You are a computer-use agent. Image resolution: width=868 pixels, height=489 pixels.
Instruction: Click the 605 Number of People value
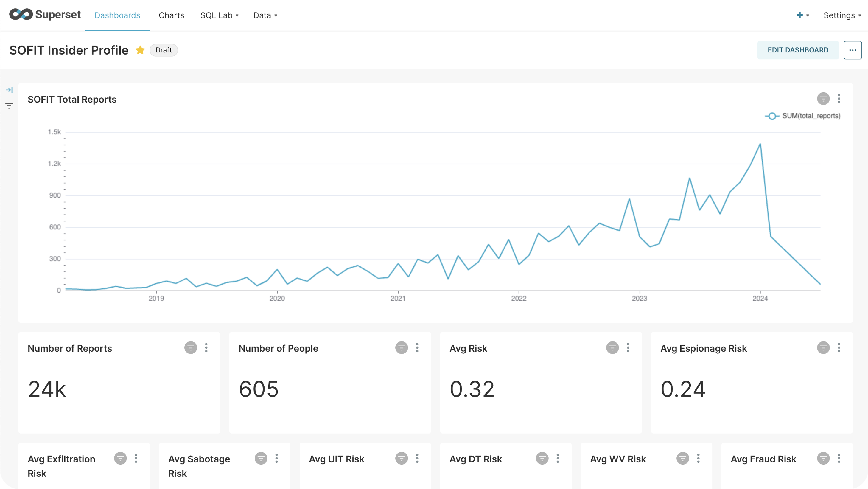(259, 389)
